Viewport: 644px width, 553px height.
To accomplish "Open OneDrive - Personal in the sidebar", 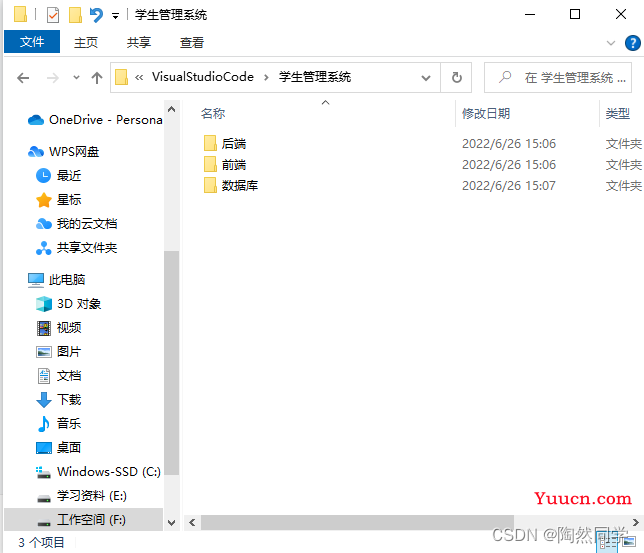I will point(95,120).
